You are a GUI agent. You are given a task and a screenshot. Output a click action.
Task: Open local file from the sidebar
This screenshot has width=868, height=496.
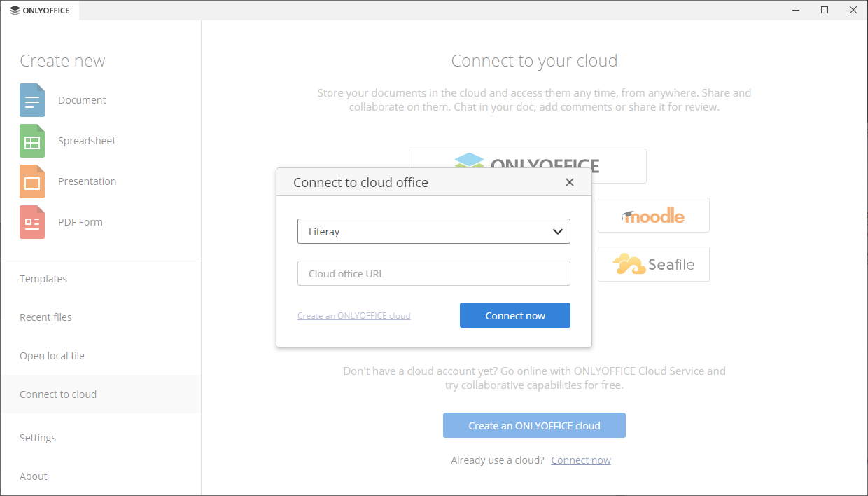(52, 355)
